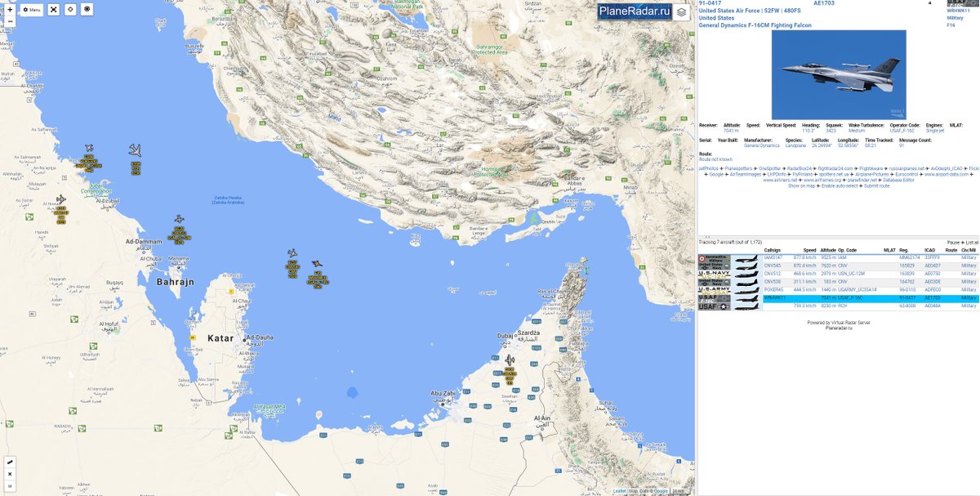Open the flightradar24.com link
Screen dimensions: 980x496
[835, 168]
